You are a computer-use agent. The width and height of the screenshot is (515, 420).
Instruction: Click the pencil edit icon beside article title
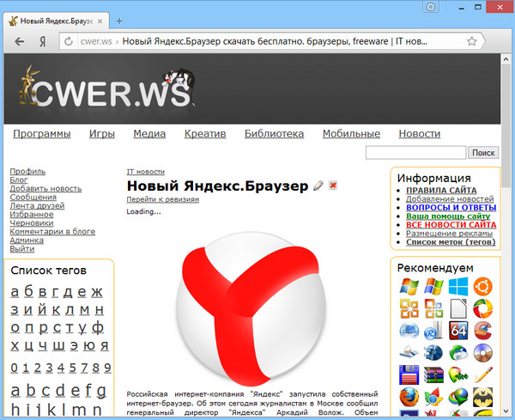tap(318, 186)
